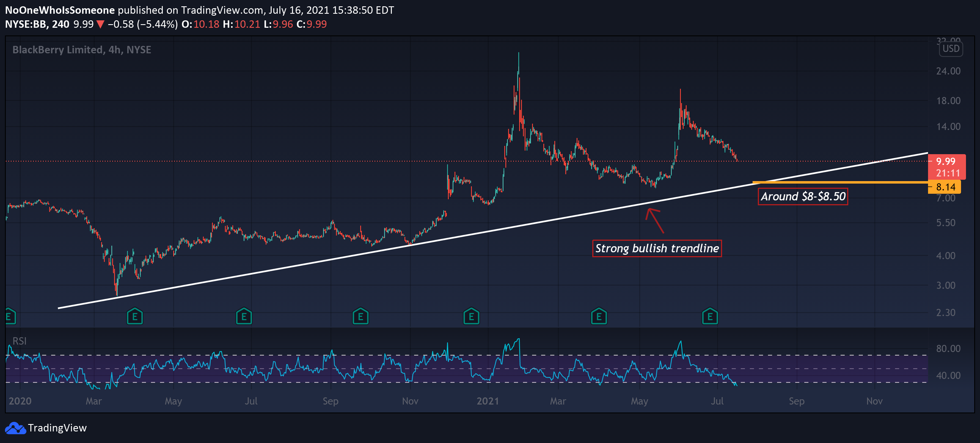Click the 24.00 price axis label
This screenshot has width=980, height=443.
point(948,71)
